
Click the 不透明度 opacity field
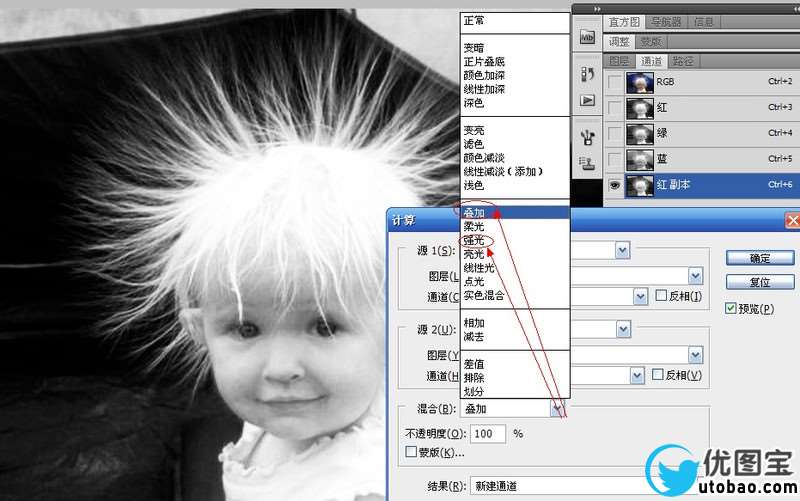[x=488, y=434]
